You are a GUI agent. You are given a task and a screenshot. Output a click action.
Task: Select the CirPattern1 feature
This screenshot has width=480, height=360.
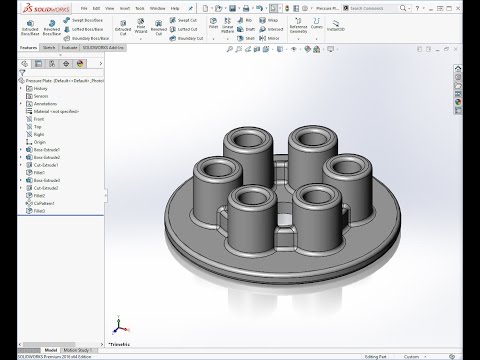[40, 203]
